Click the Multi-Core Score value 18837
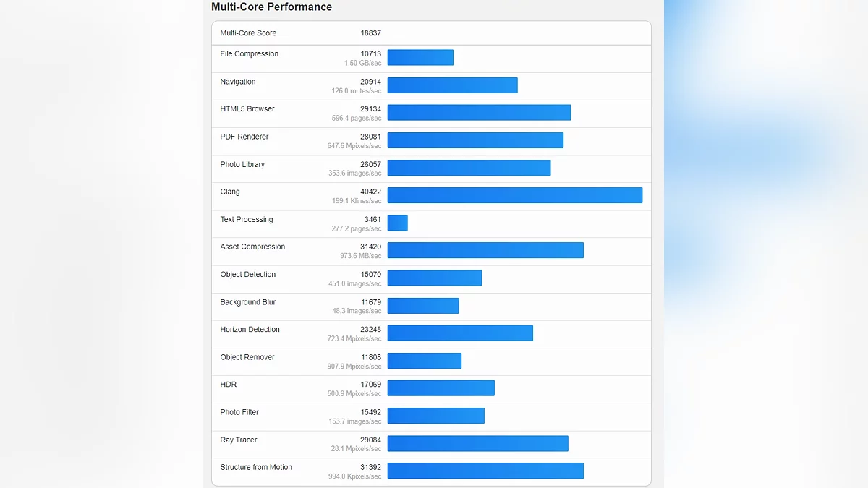The image size is (868, 488). tap(370, 33)
